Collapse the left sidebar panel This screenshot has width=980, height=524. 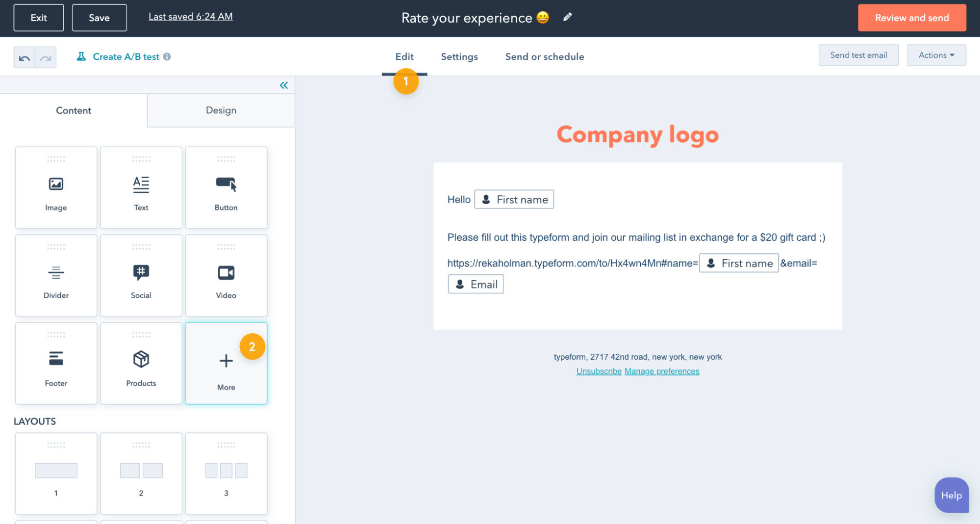(x=283, y=85)
